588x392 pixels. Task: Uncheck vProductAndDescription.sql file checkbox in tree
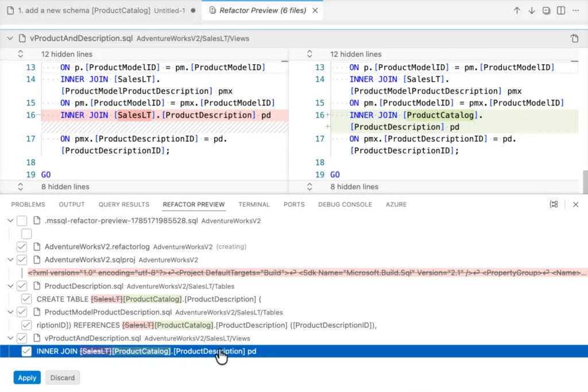click(x=22, y=338)
